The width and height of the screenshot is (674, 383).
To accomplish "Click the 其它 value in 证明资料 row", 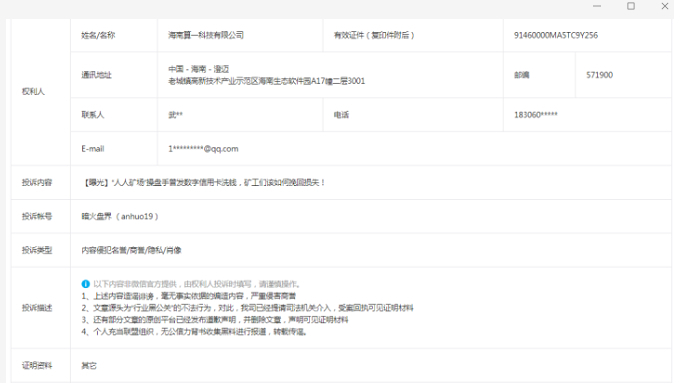I will (x=89, y=366).
